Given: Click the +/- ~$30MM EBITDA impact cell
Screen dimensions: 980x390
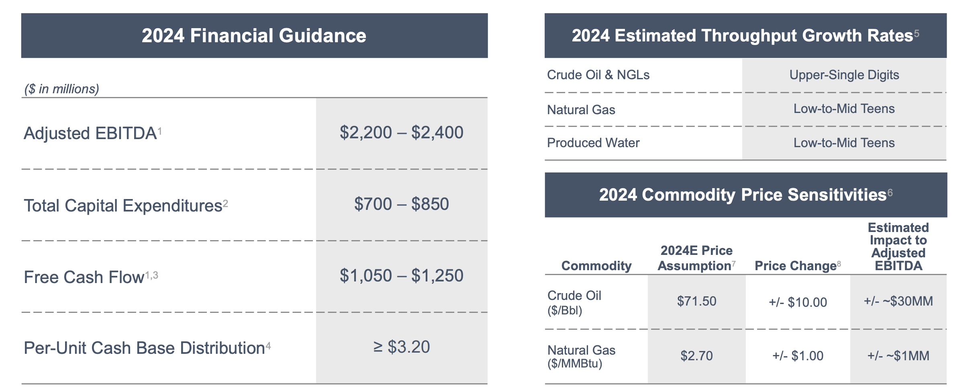Looking at the screenshot, I should 898,301.
